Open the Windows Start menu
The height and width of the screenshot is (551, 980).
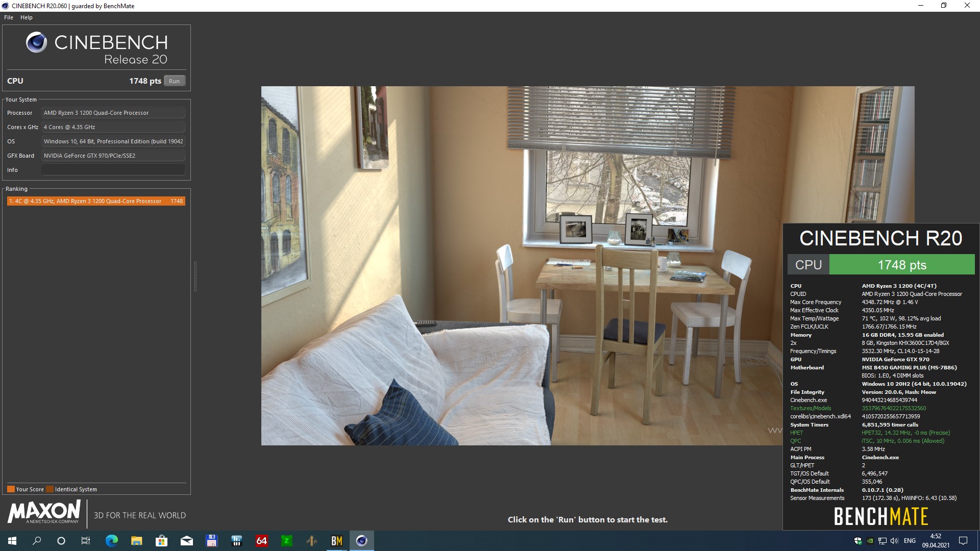click(x=12, y=541)
